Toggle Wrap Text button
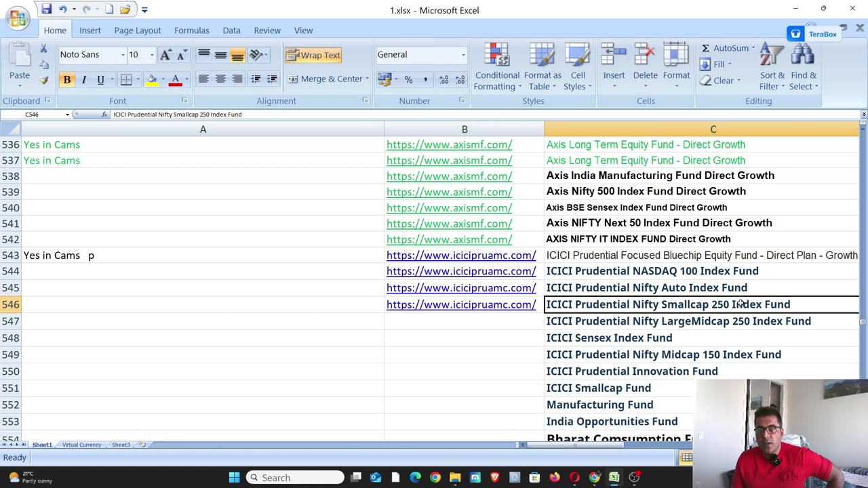868x488 pixels. [313, 55]
